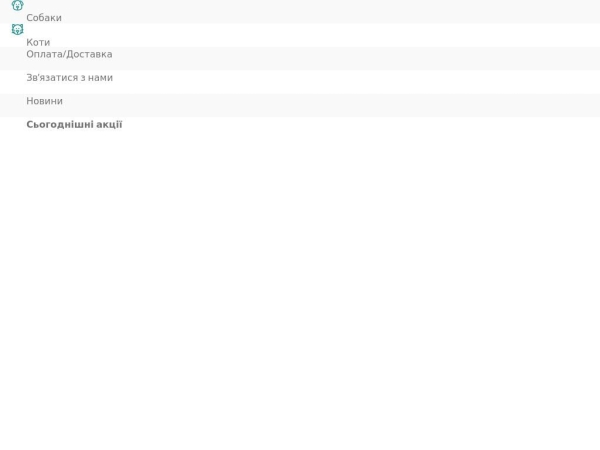Tap the Новини text label
This screenshot has width=600, height=450.
44,101
